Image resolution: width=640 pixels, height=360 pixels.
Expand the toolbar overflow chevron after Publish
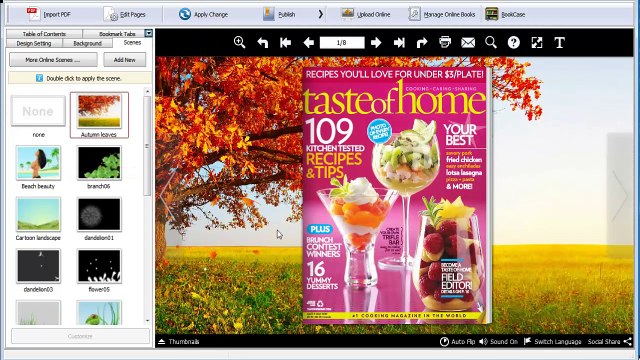click(320, 14)
